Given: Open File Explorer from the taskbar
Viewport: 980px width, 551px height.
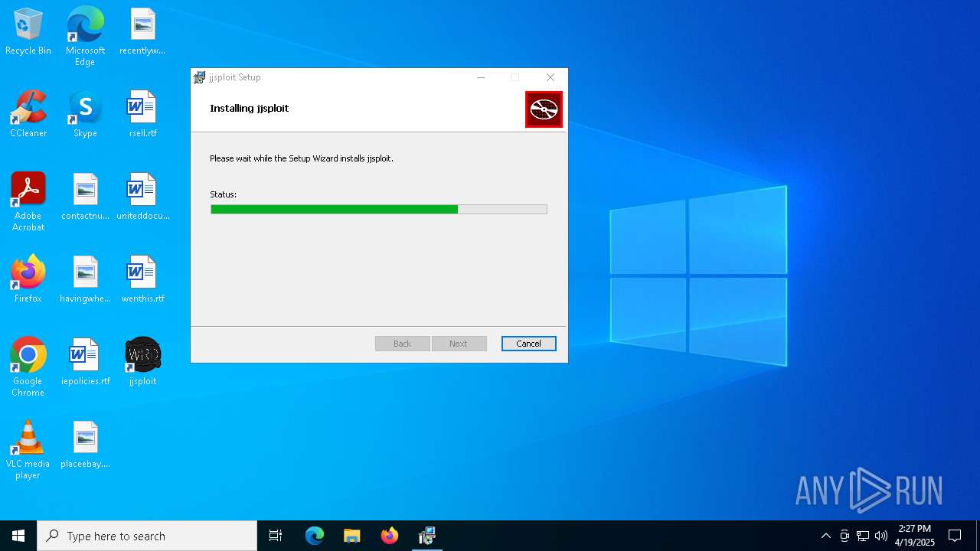Looking at the screenshot, I should pyautogui.click(x=351, y=536).
